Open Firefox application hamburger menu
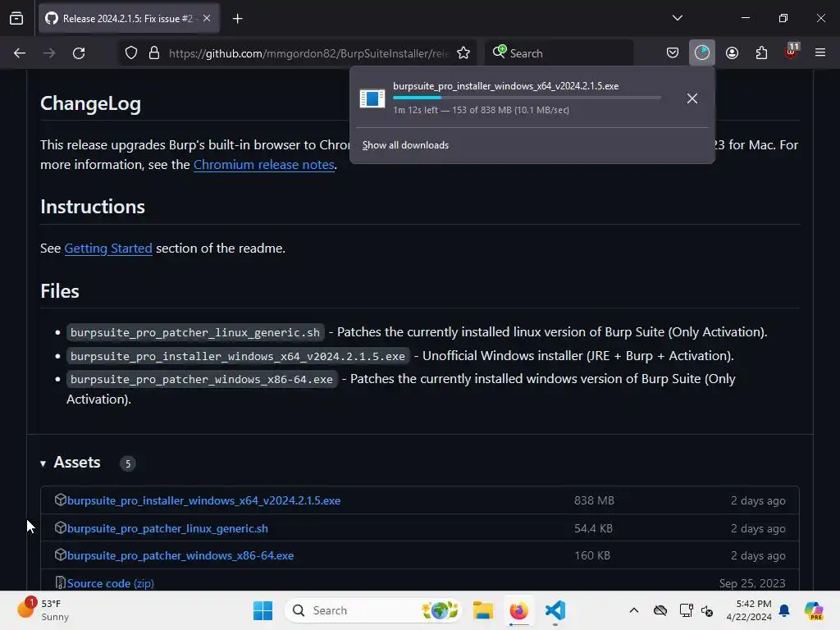 pos(820,52)
